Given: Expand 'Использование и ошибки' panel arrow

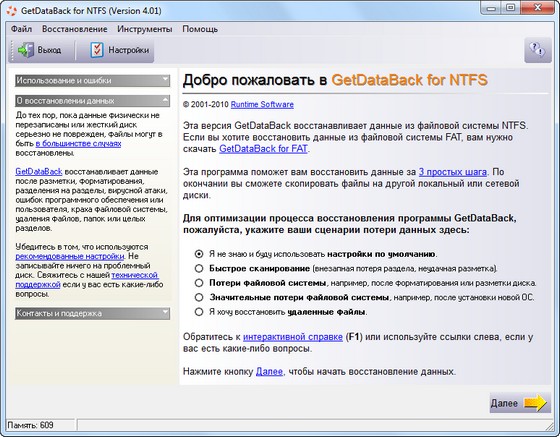Looking at the screenshot, I should click(x=165, y=79).
